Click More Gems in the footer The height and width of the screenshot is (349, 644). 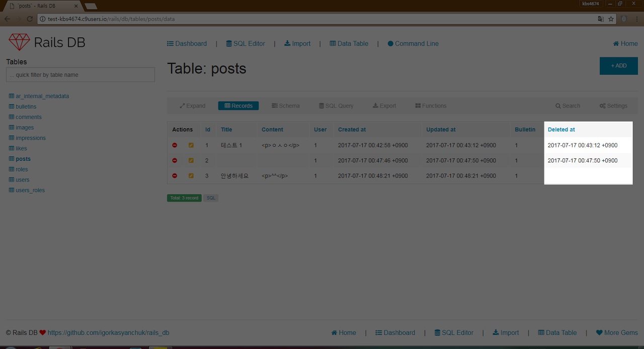[617, 333]
